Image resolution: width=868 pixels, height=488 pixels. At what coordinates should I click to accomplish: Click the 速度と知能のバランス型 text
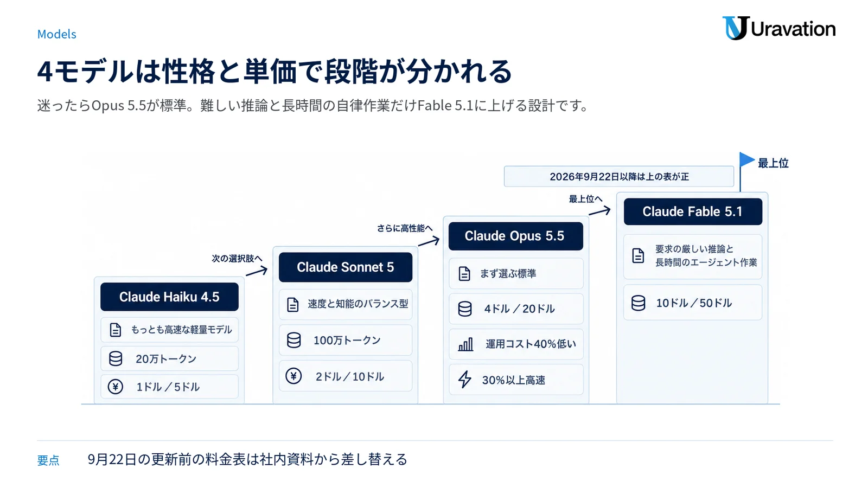[x=358, y=304]
